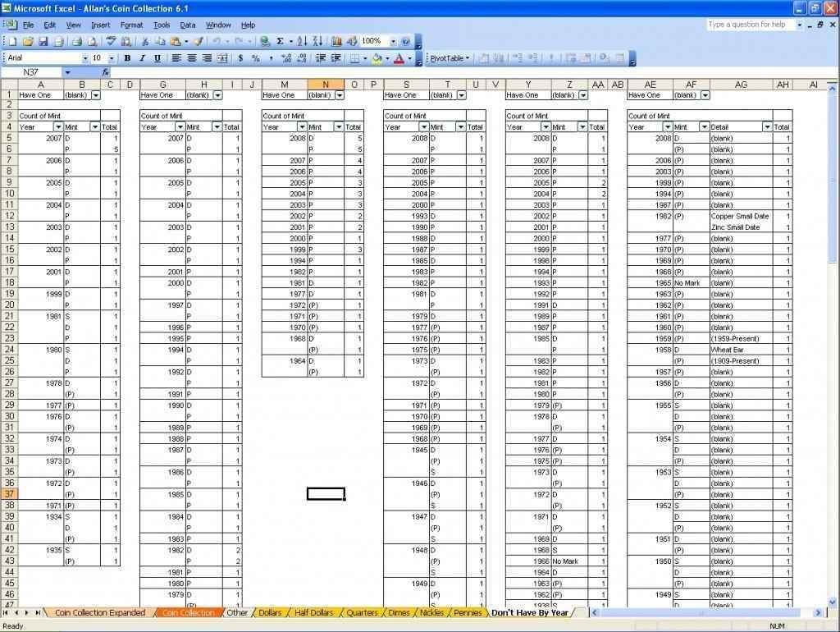Click the Undo button

(217, 41)
